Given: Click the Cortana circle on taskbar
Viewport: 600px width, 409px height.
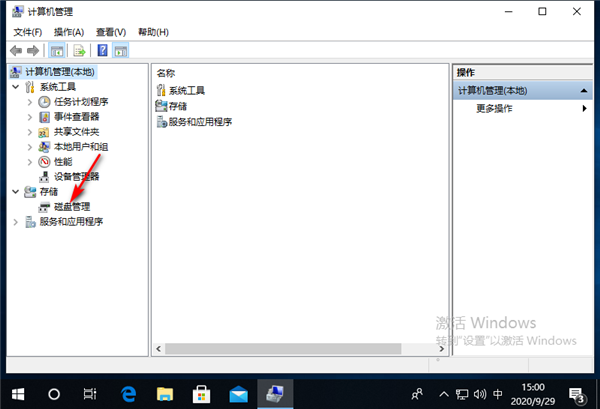Looking at the screenshot, I should (x=54, y=394).
